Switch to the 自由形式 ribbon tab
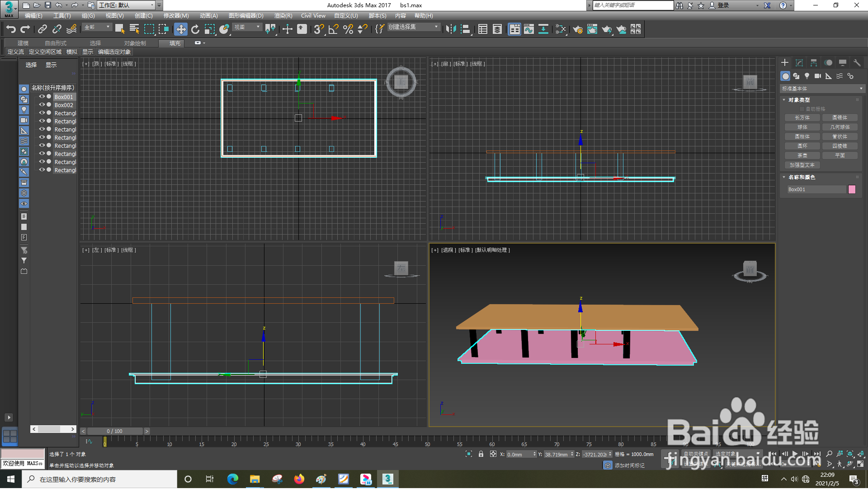This screenshot has width=868, height=489. tap(56, 43)
